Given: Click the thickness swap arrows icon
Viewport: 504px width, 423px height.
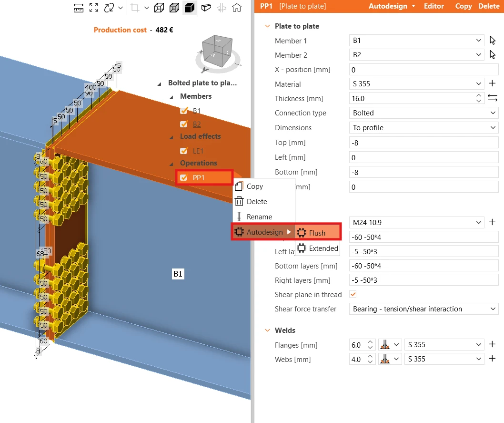Looking at the screenshot, I should 493,98.
